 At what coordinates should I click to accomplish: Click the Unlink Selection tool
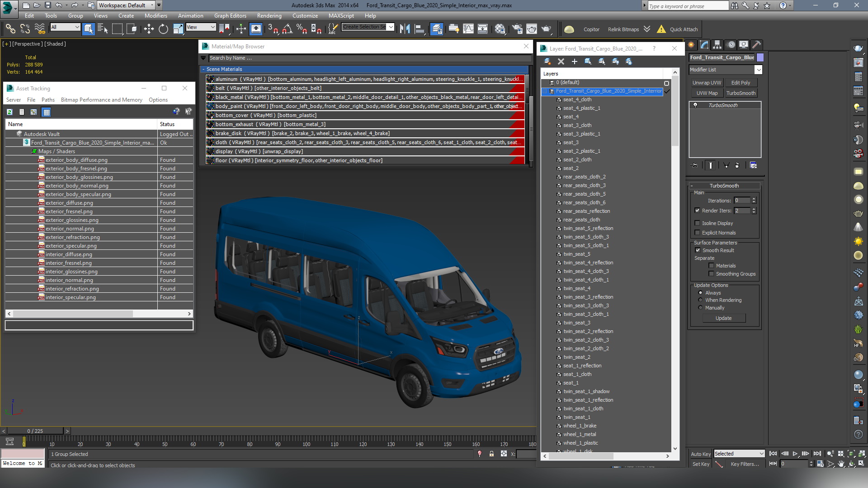25,29
